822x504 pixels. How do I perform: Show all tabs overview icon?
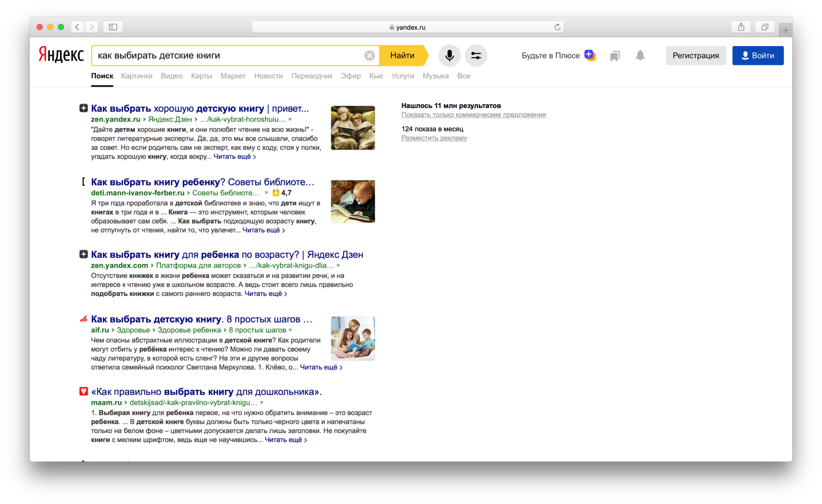(x=765, y=27)
